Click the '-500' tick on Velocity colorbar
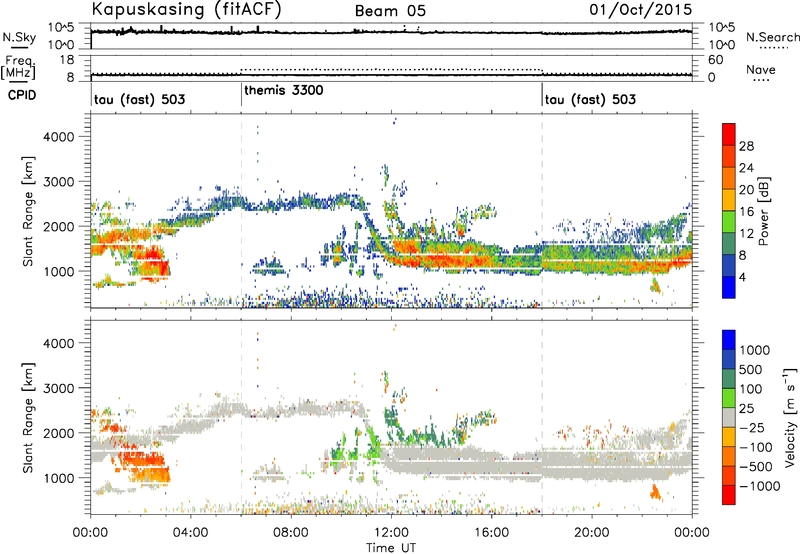The width and height of the screenshot is (800, 554). (x=755, y=466)
